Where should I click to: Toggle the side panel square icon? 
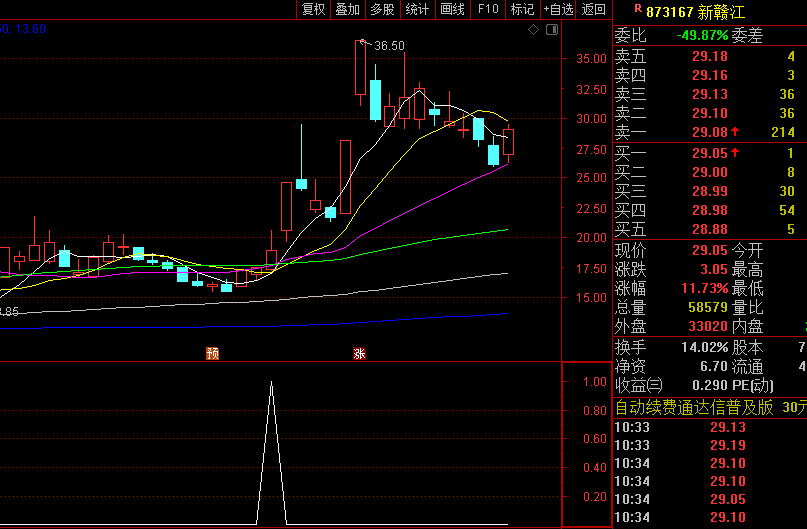tap(552, 30)
